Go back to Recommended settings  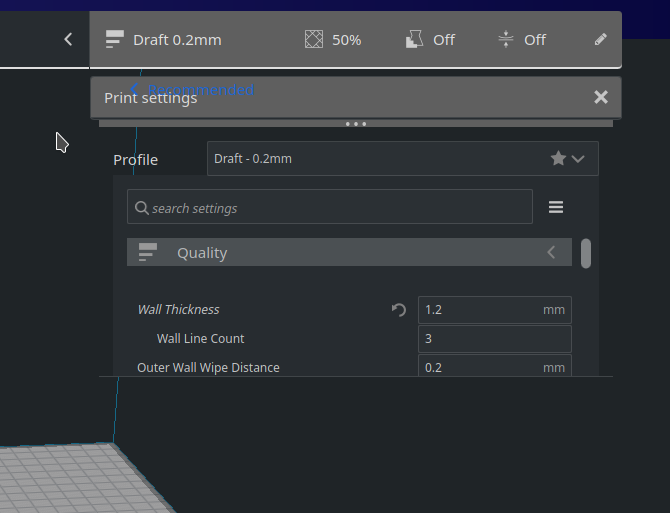(192, 89)
